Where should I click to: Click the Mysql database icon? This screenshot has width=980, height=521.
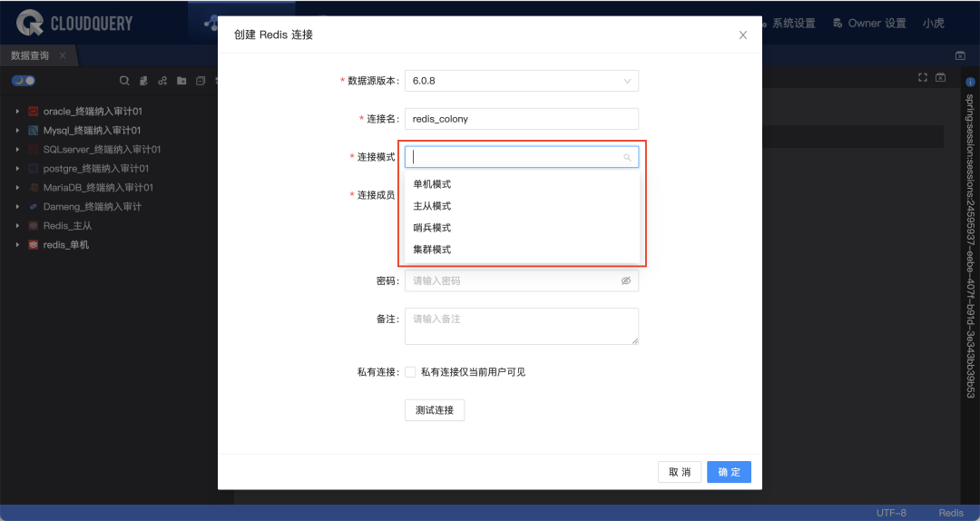pyautogui.click(x=34, y=131)
